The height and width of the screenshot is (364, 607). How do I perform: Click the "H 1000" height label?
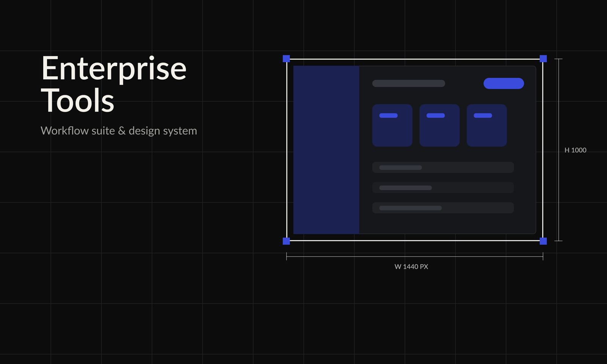point(575,150)
